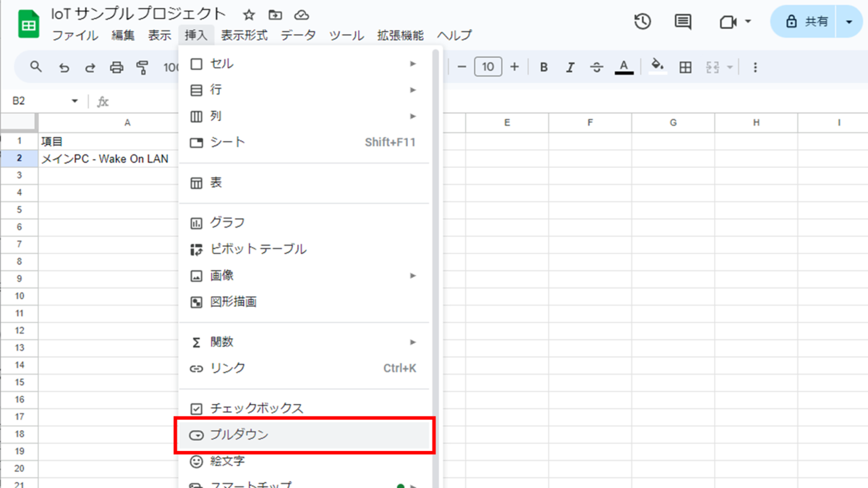Choose 絵文字 emoji option

pyautogui.click(x=305, y=460)
